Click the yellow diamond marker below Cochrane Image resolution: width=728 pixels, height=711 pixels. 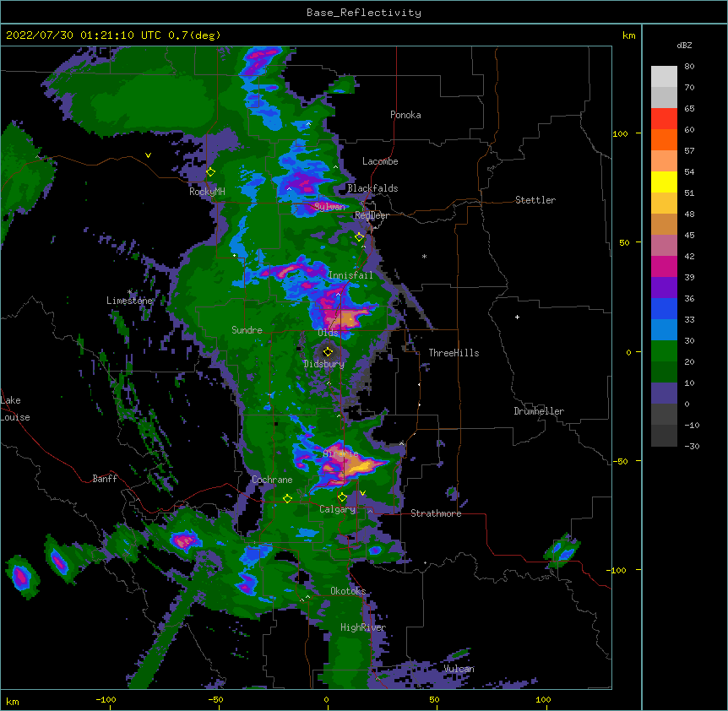click(287, 498)
